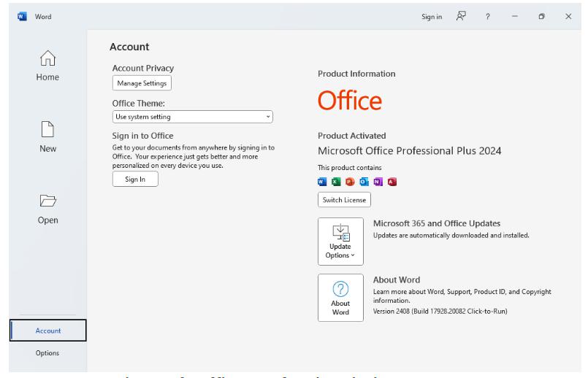
Task: Click the PowerPoint product icon
Action: click(x=350, y=182)
